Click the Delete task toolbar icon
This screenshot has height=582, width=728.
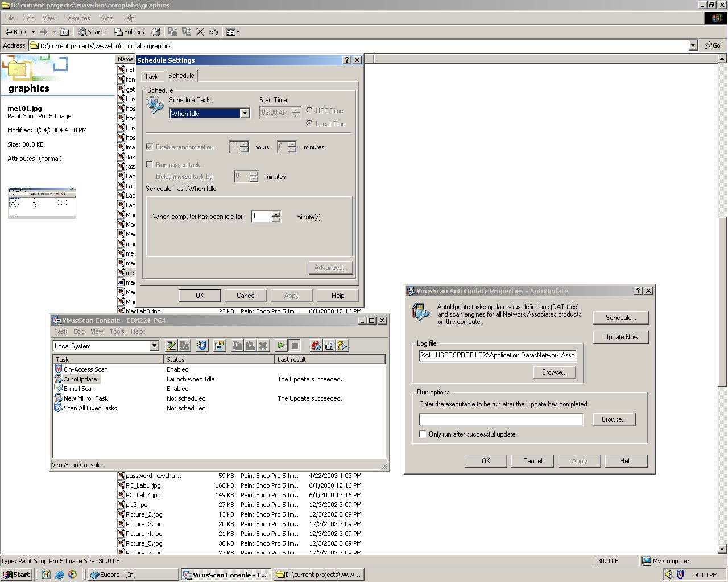[263, 346]
